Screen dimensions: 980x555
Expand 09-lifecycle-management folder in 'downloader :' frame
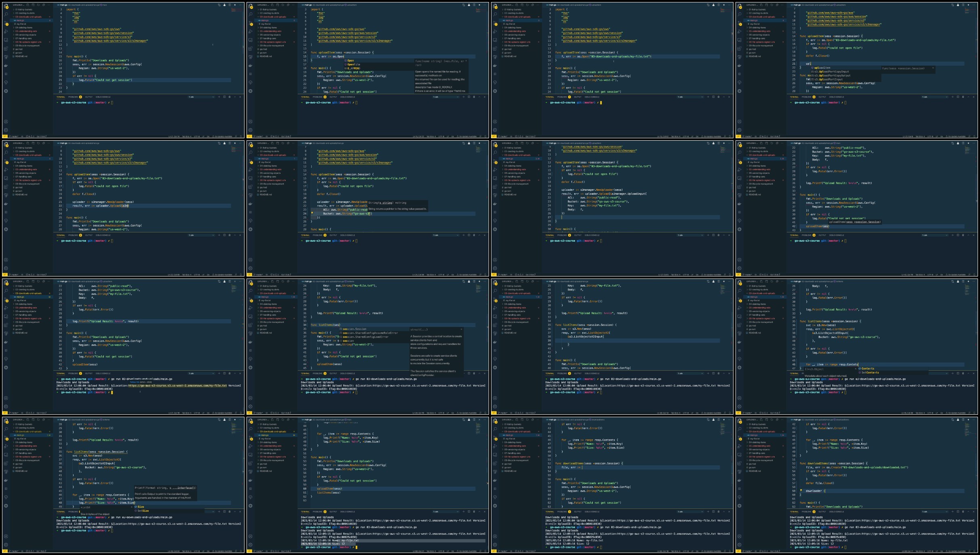click(760, 460)
